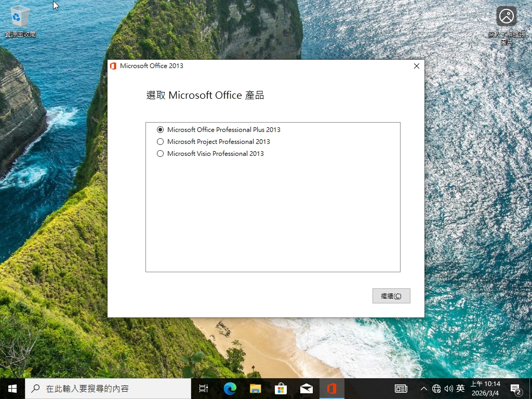Image resolution: width=532 pixels, height=399 pixels.
Task: Choose Microsoft Project Professional 2013 option
Action: click(x=160, y=141)
